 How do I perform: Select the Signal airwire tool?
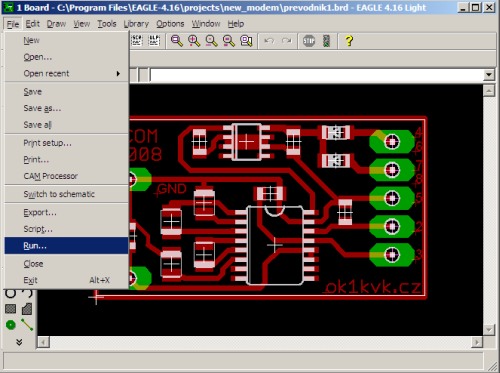[x=27, y=325]
